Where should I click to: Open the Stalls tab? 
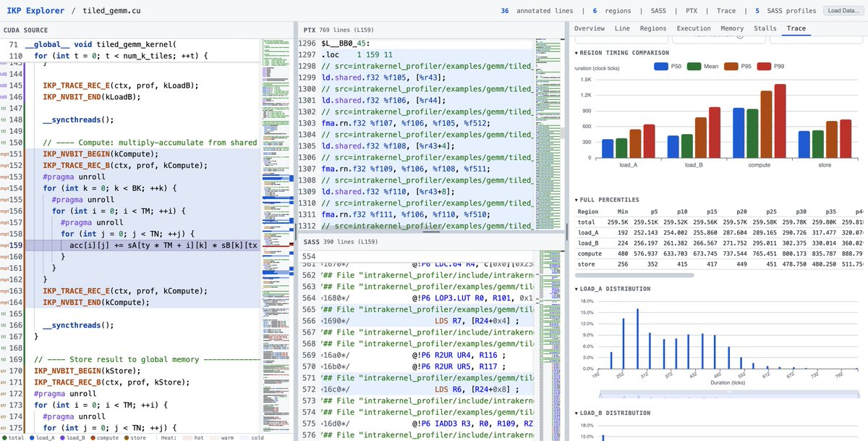763,29
